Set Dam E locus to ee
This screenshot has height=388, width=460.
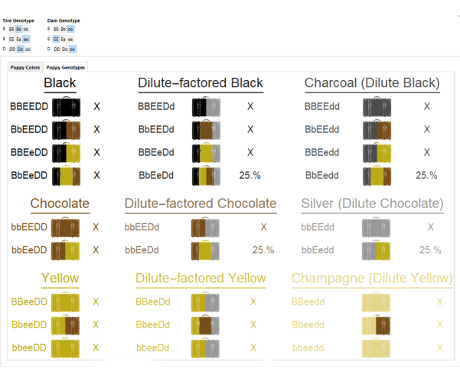(x=70, y=39)
